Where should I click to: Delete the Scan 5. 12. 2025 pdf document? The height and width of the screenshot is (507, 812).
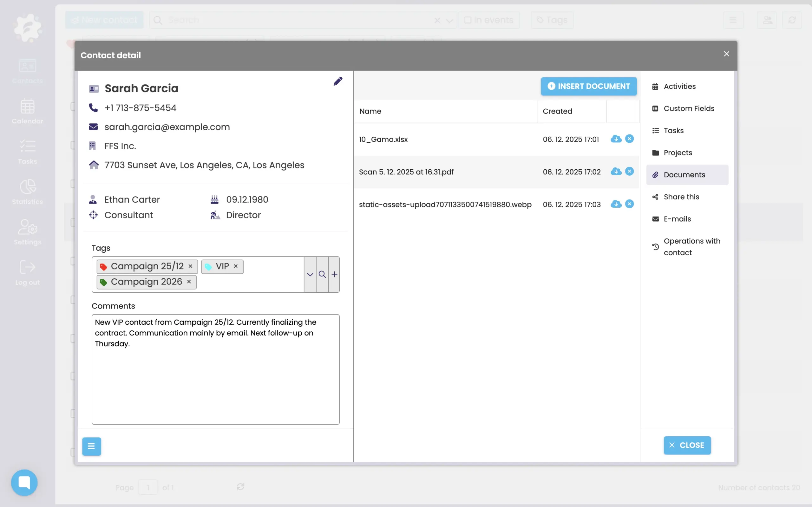629,171
